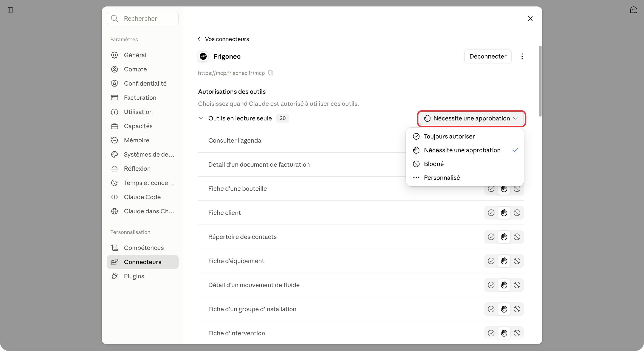
Task: Open Systèmes de design settings entry
Action: pyautogui.click(x=143, y=155)
